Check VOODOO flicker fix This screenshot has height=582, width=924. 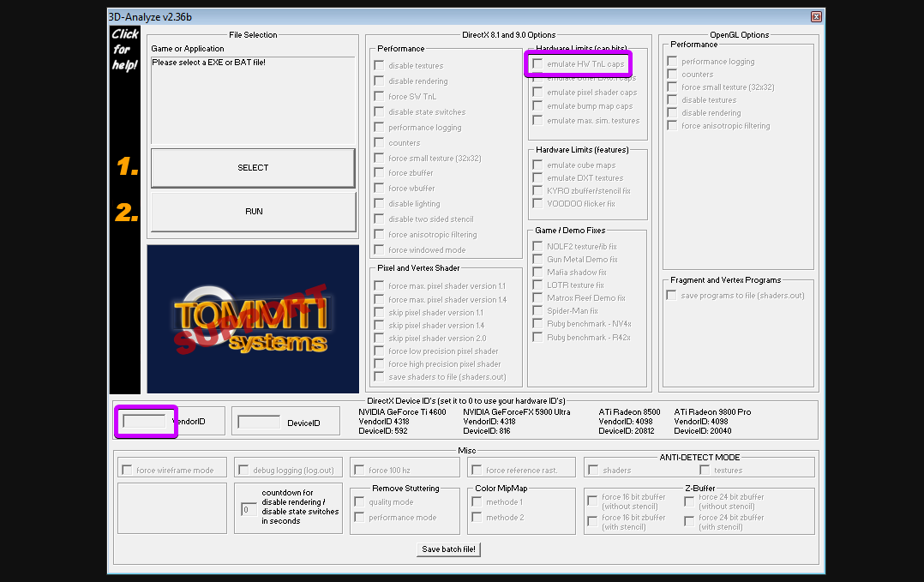coord(537,203)
